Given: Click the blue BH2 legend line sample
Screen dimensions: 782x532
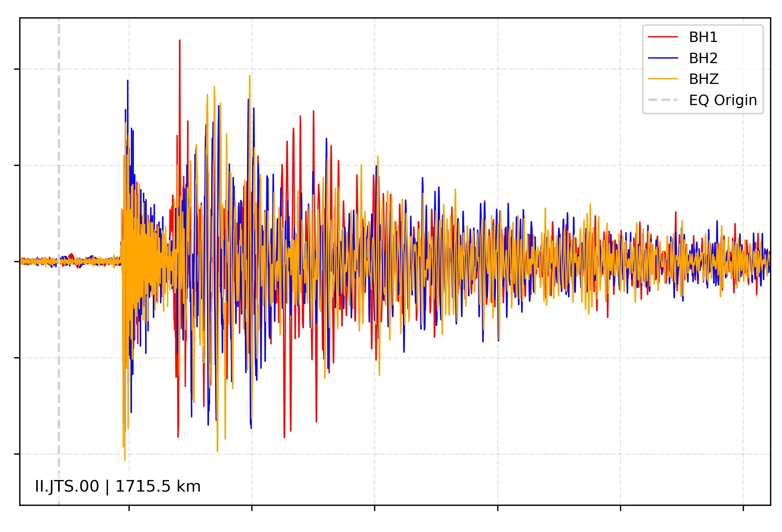Looking at the screenshot, I should point(663,58).
